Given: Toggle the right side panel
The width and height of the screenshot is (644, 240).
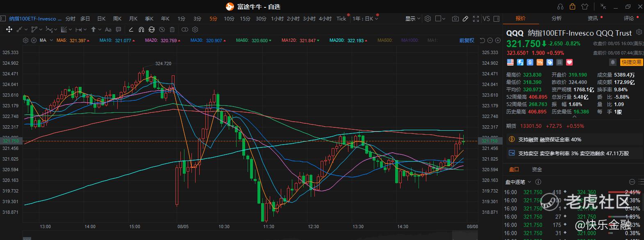Looking at the screenshot, I should pos(496,18).
